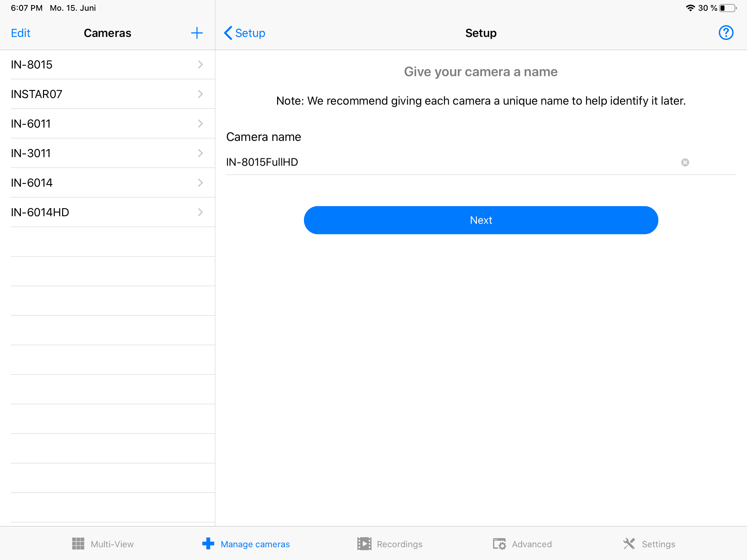Switch to the Recordings tab label
This screenshot has height=560, width=747.
click(x=399, y=544)
